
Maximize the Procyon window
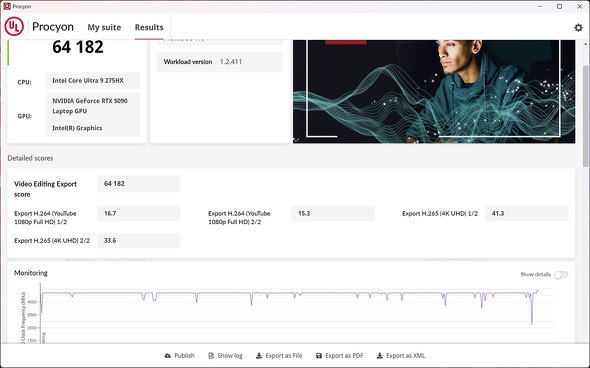click(x=560, y=6)
